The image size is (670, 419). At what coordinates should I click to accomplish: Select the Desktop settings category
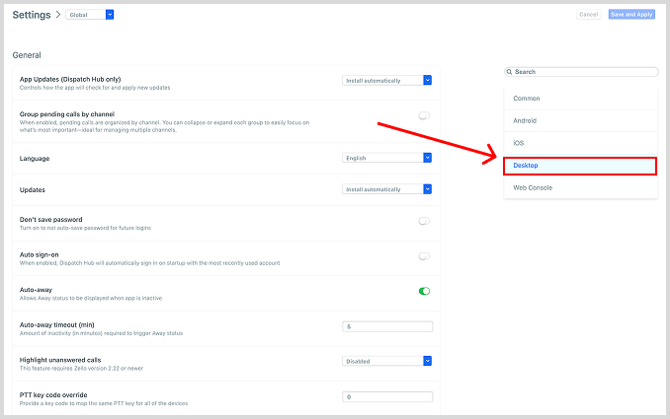[x=580, y=166]
